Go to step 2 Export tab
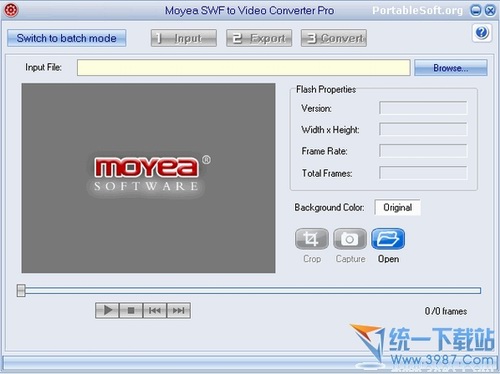Screen dimensions: 500x374 [259, 38]
